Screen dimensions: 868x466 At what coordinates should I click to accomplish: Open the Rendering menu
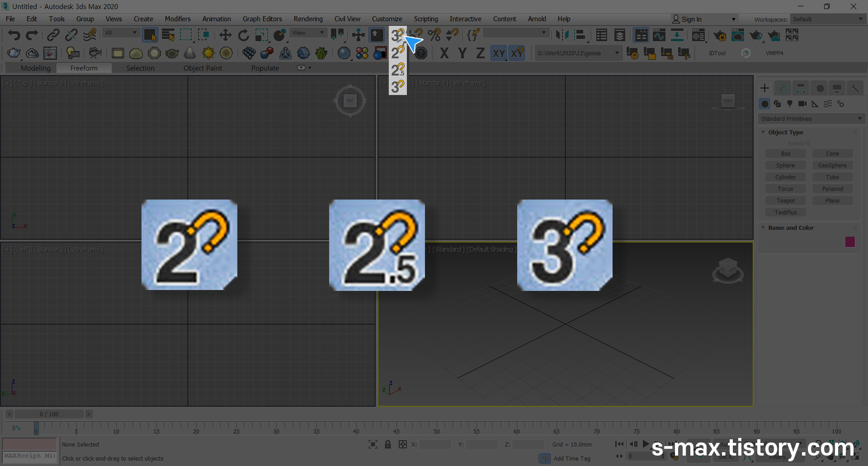point(308,19)
